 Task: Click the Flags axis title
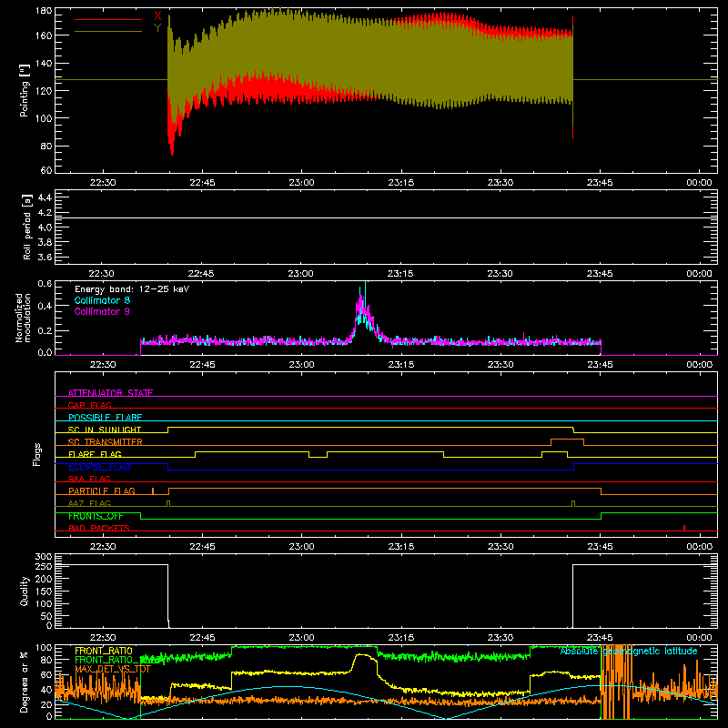click(x=36, y=454)
